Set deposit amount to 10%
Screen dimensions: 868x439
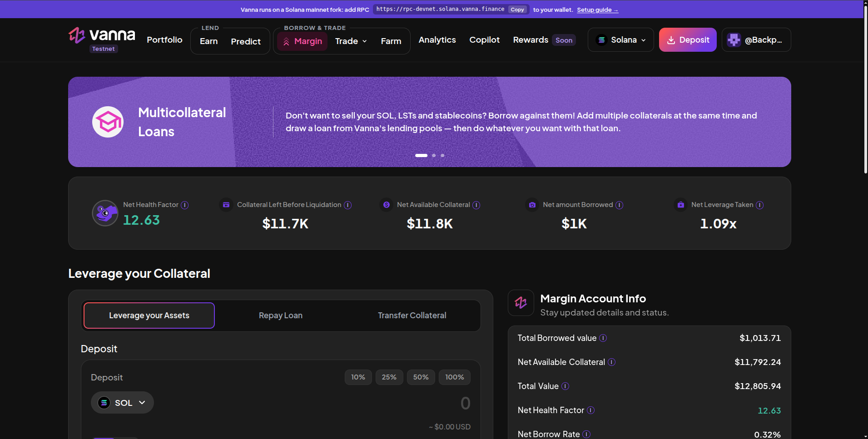358,377
